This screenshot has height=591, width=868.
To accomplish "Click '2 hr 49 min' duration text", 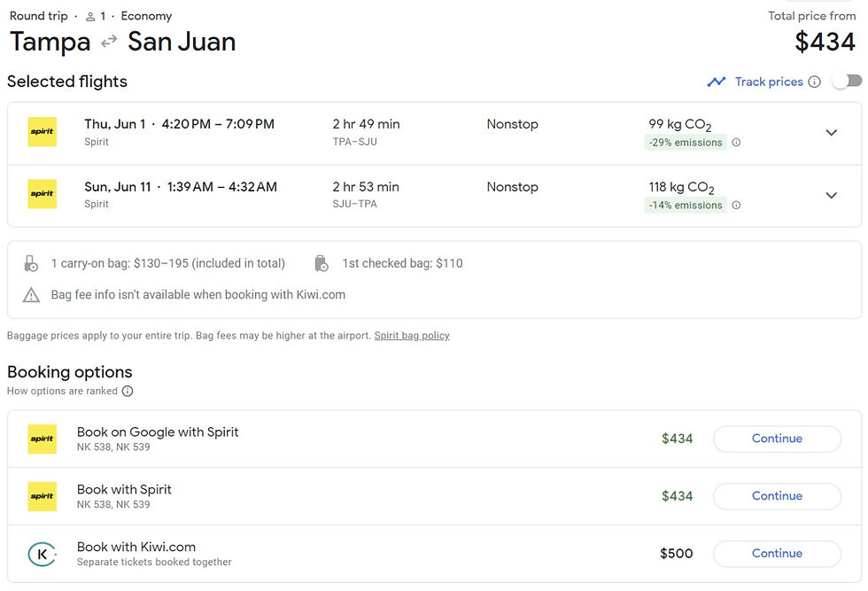I will pyautogui.click(x=366, y=124).
